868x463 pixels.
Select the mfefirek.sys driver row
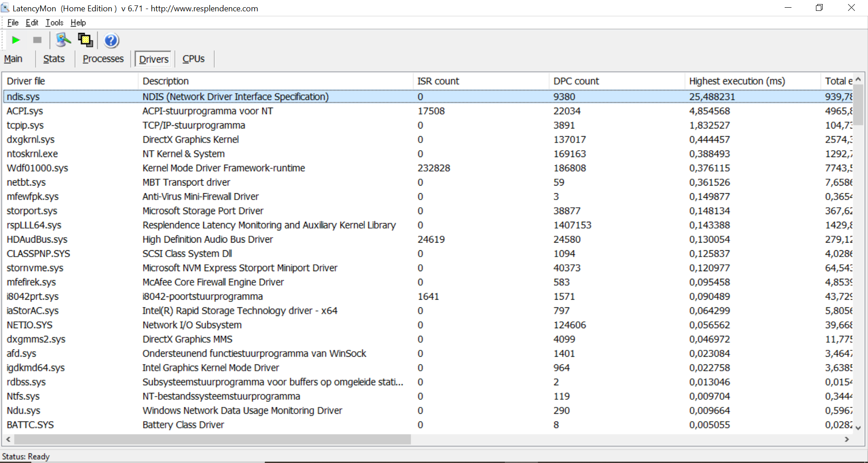428,282
